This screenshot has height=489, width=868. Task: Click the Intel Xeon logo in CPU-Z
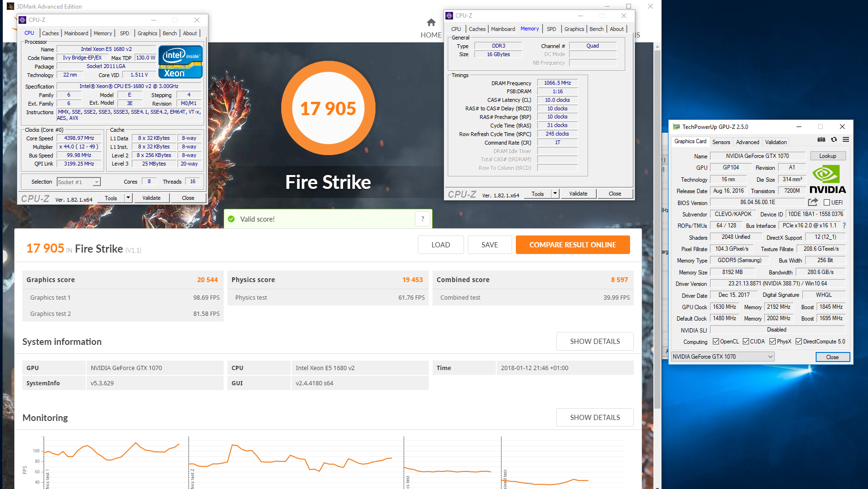tap(180, 62)
